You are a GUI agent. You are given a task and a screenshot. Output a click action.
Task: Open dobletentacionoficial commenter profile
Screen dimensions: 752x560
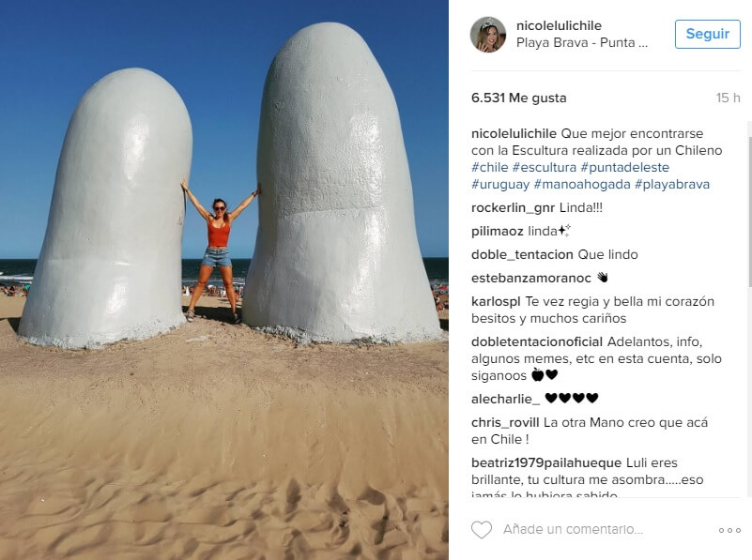click(x=537, y=342)
